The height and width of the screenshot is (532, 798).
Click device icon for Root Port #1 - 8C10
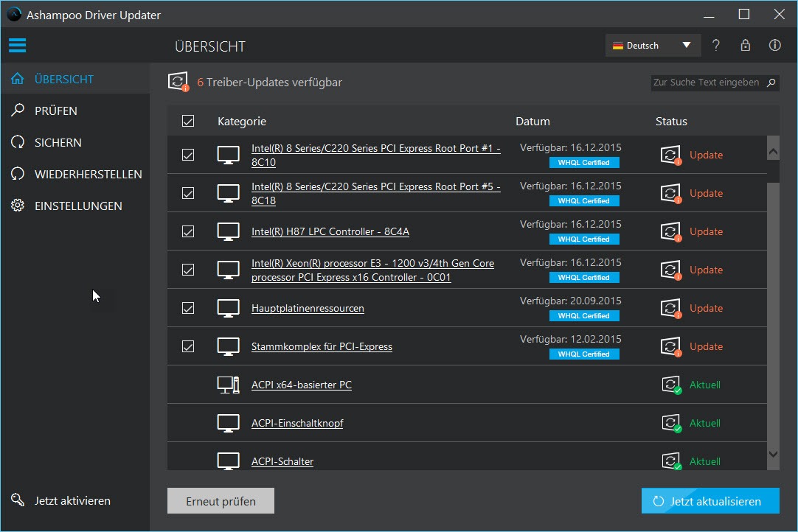(x=229, y=155)
